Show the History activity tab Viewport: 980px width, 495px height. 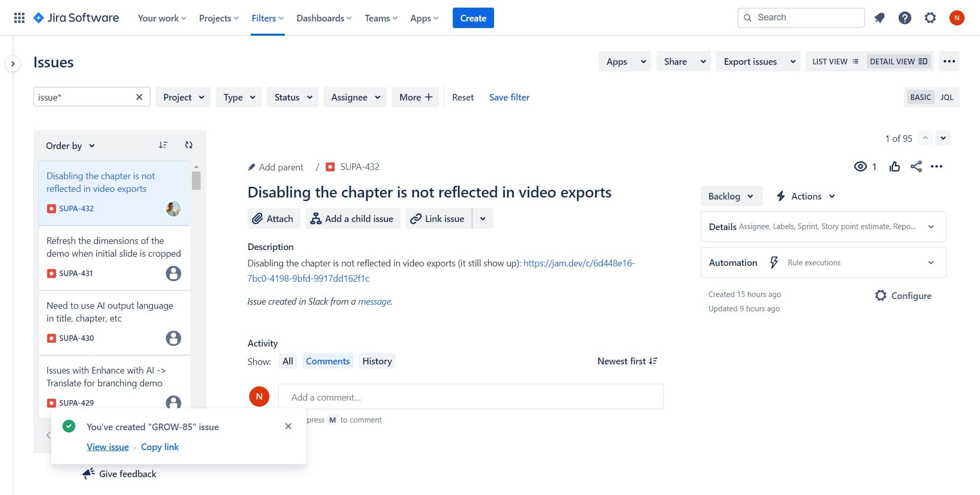click(x=377, y=361)
